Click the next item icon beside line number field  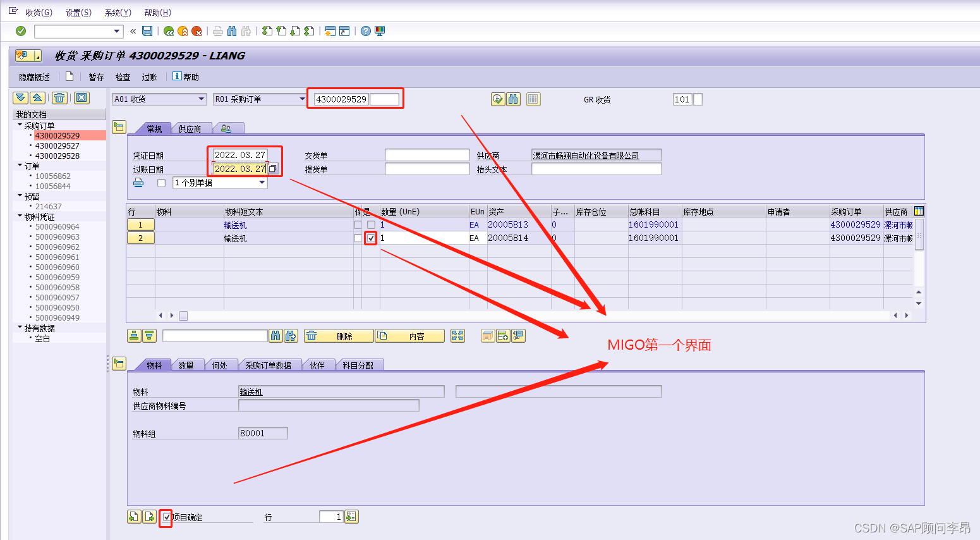(x=351, y=517)
